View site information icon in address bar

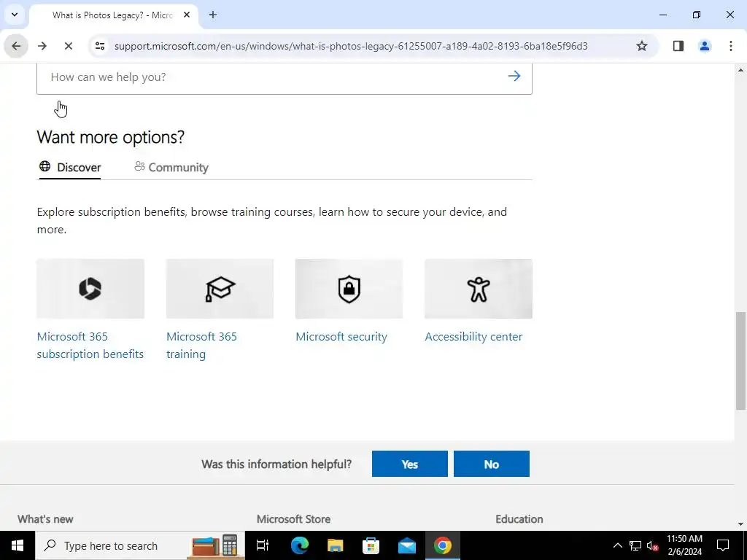(x=99, y=46)
